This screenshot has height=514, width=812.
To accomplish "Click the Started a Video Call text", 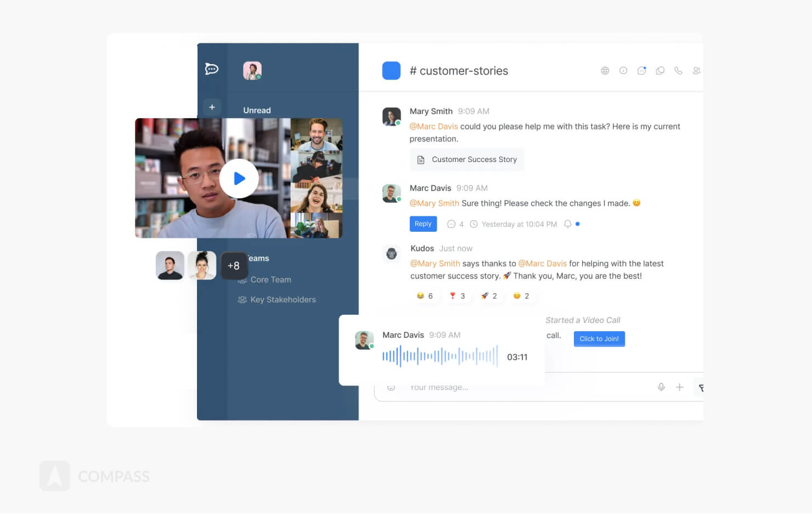I will click(x=583, y=320).
